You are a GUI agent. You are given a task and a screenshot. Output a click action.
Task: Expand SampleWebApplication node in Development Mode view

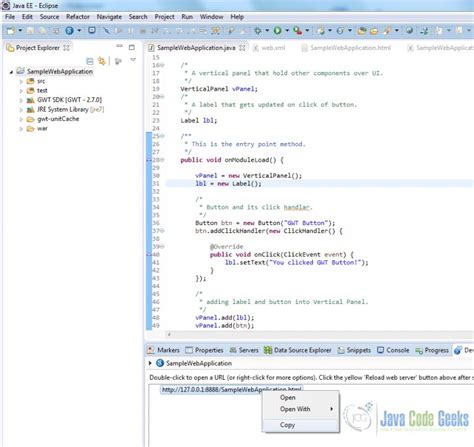pos(150,363)
